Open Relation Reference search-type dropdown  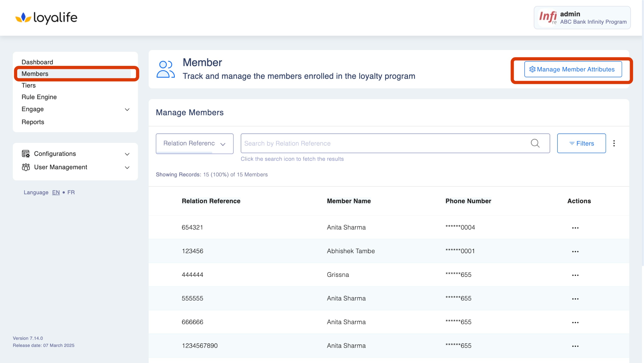coord(194,143)
